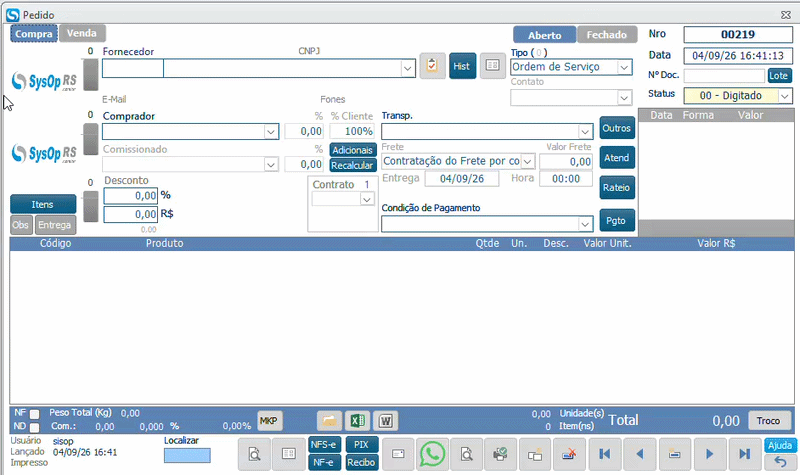This screenshot has width=800, height=475.
Task: Expand the Condição de Pagamento dropdown
Action: click(585, 224)
